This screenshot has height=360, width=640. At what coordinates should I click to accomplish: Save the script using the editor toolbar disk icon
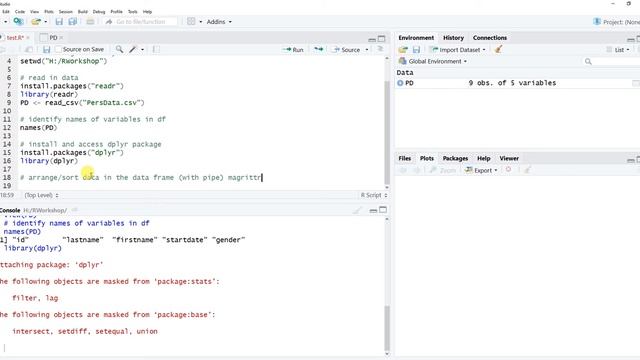click(47, 49)
